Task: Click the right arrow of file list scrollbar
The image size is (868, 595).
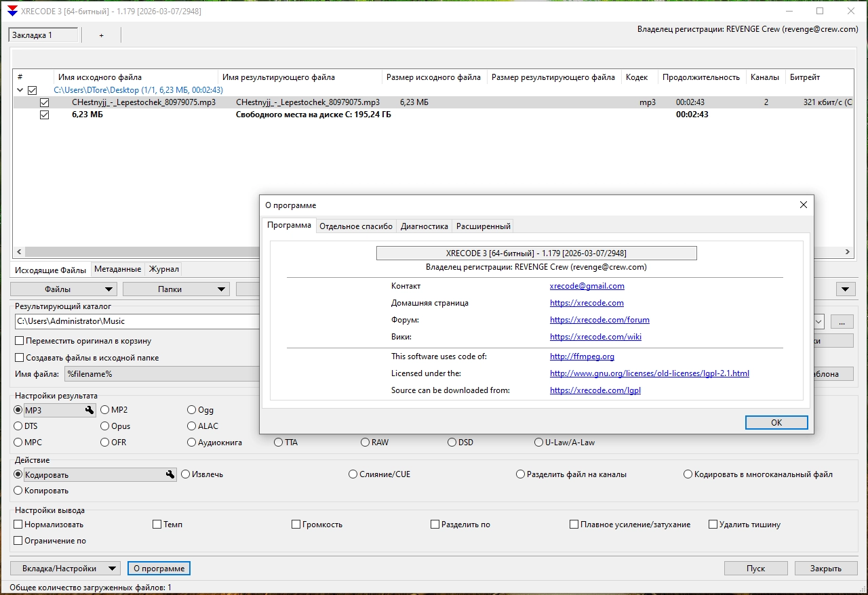Action: tap(848, 251)
